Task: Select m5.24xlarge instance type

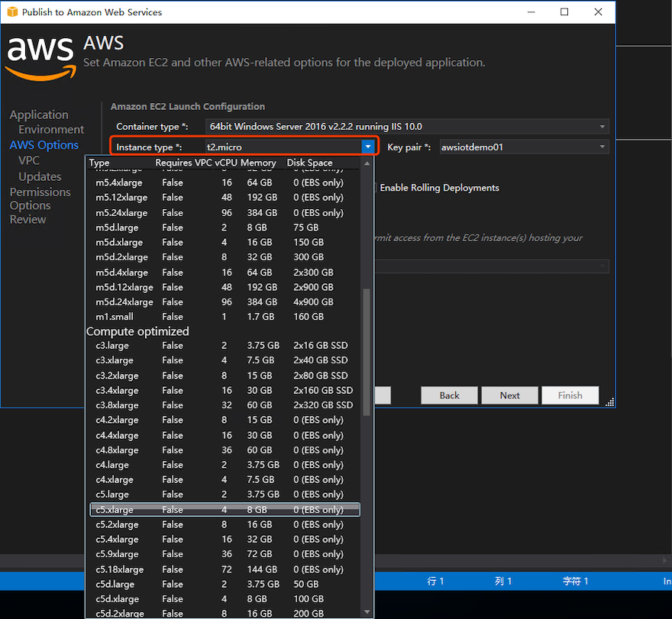Action: point(225,212)
